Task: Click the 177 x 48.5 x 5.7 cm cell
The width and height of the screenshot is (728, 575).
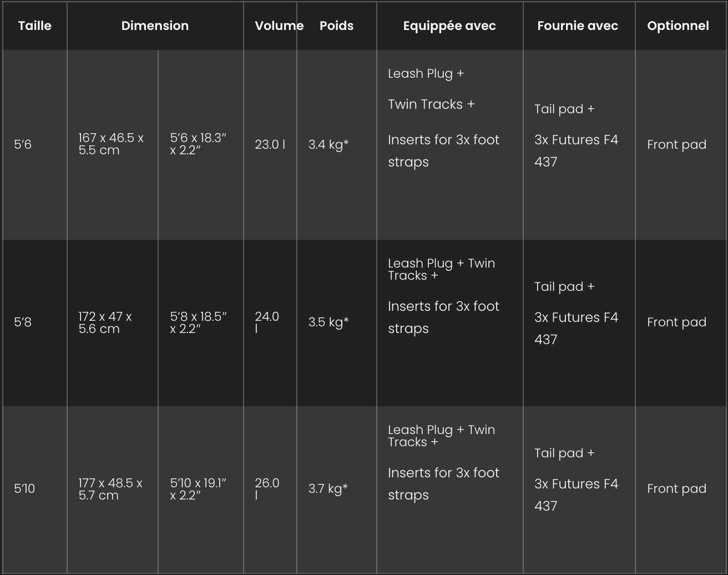Action: [x=110, y=489]
